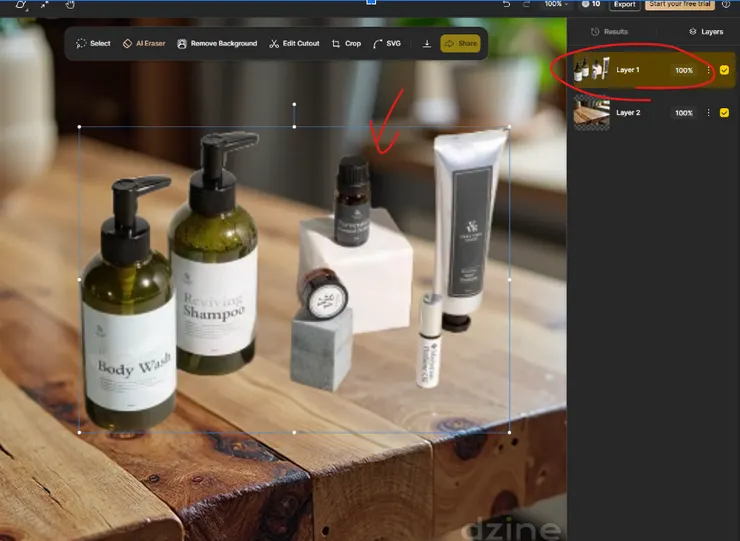The image size is (740, 541).
Task: Click the expand arrows icon in top bar
Action: click(44, 5)
